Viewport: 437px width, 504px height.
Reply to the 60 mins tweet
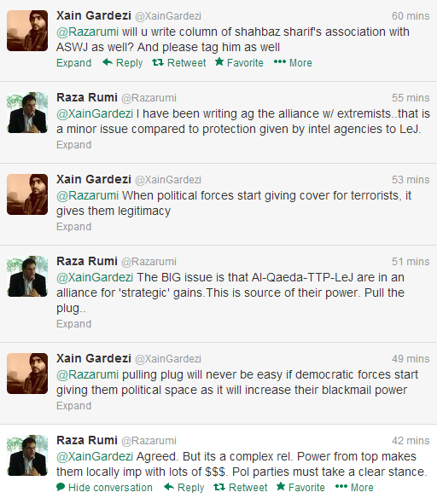[x=123, y=62]
